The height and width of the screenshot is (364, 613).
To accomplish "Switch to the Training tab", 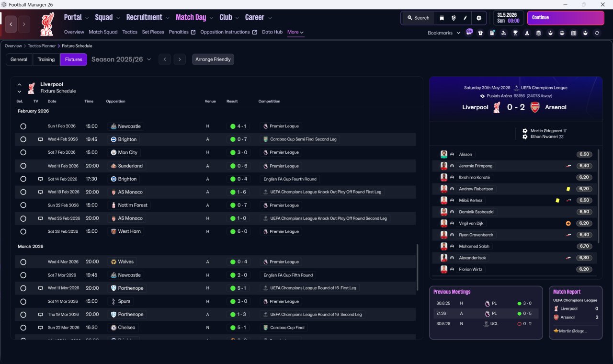I will 46,59.
